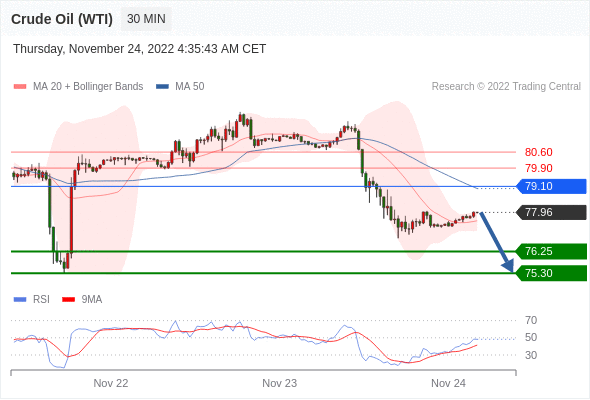Click the Nov 24 date axis label
This screenshot has width=590, height=400.
(x=448, y=383)
